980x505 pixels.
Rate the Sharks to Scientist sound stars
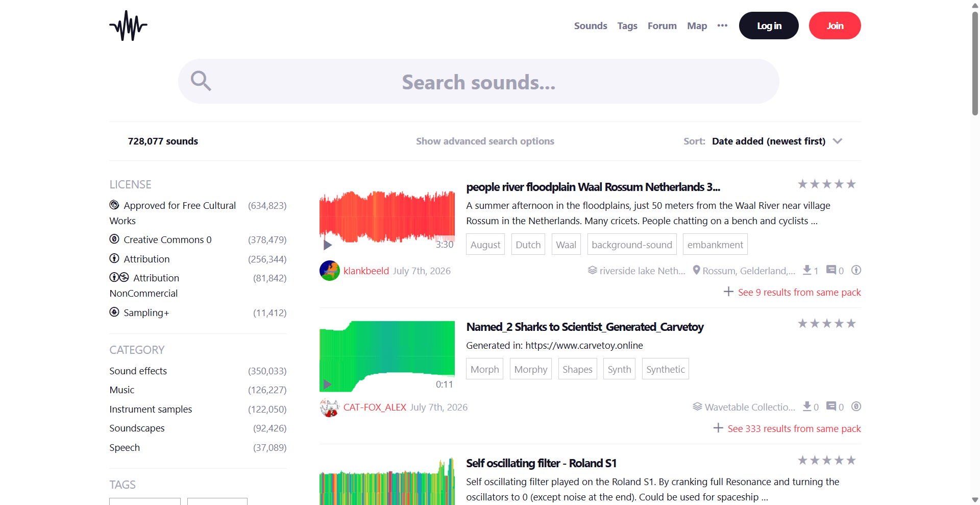[827, 324]
